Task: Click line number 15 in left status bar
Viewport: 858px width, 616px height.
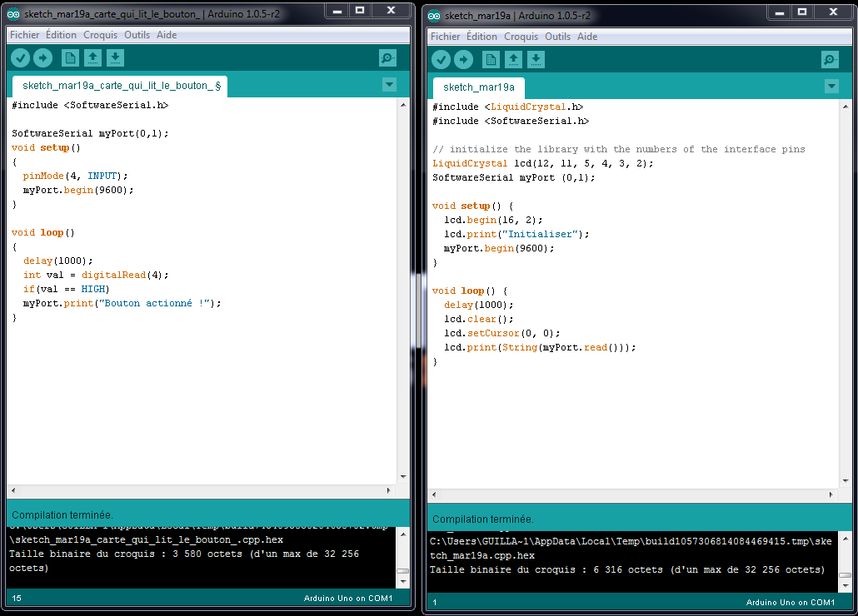Action: (17, 599)
